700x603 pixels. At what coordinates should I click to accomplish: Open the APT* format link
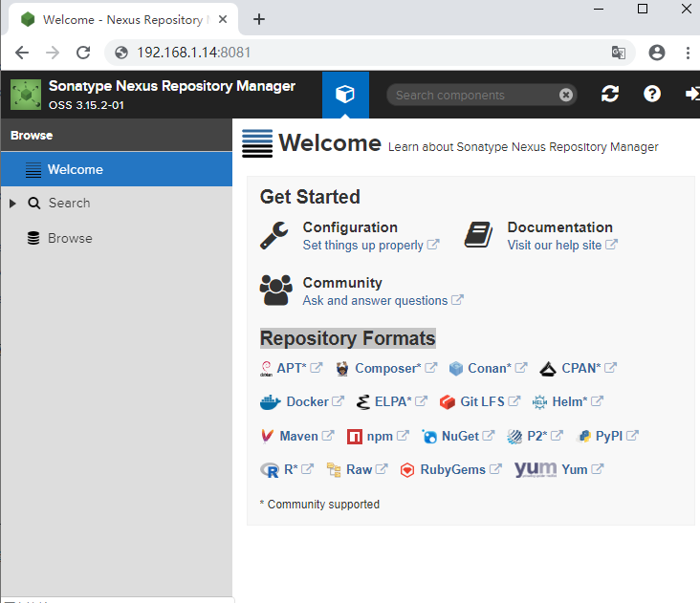[x=292, y=369]
